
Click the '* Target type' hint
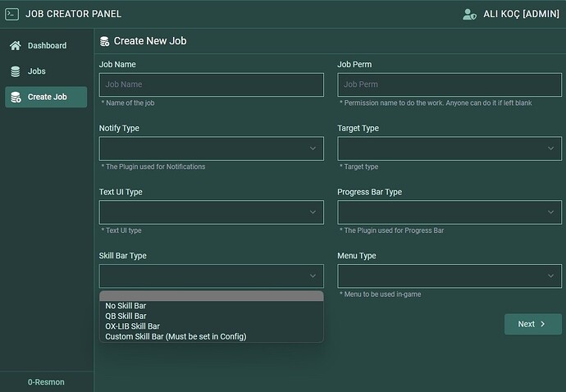point(359,166)
